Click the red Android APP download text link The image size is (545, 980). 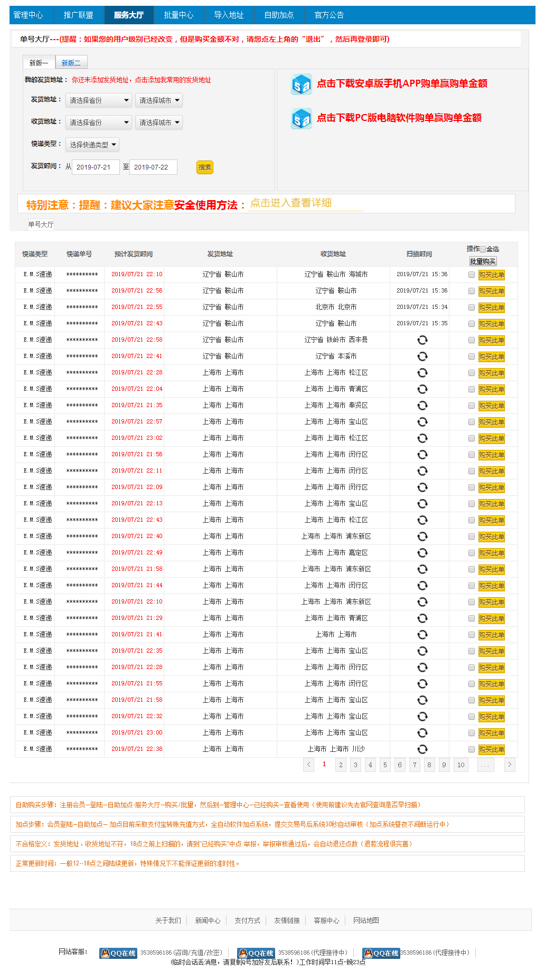[x=402, y=83]
